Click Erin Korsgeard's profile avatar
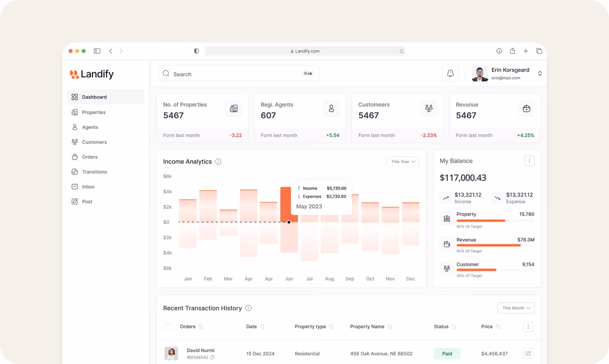Viewport: 609px width, 364px height. [x=480, y=73]
